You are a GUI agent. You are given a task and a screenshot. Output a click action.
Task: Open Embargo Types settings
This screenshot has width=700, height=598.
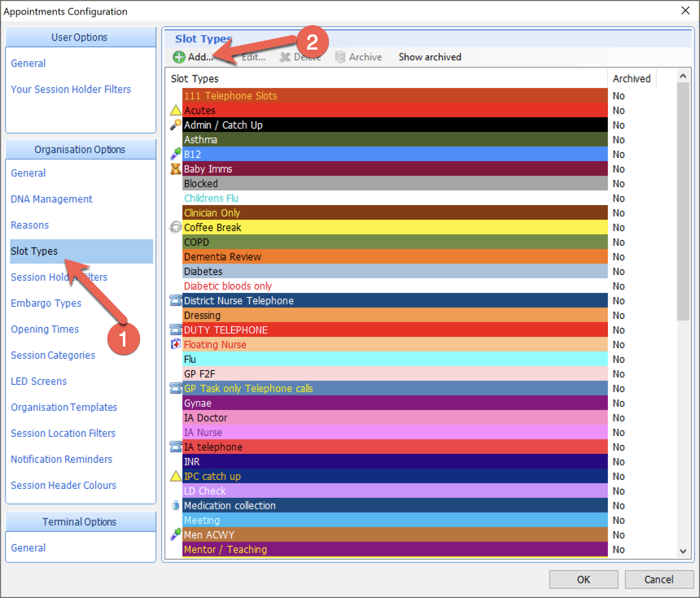pos(46,303)
